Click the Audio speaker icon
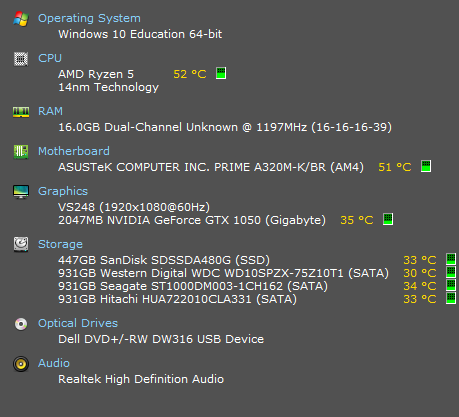The height and width of the screenshot is (417, 459). (x=21, y=364)
